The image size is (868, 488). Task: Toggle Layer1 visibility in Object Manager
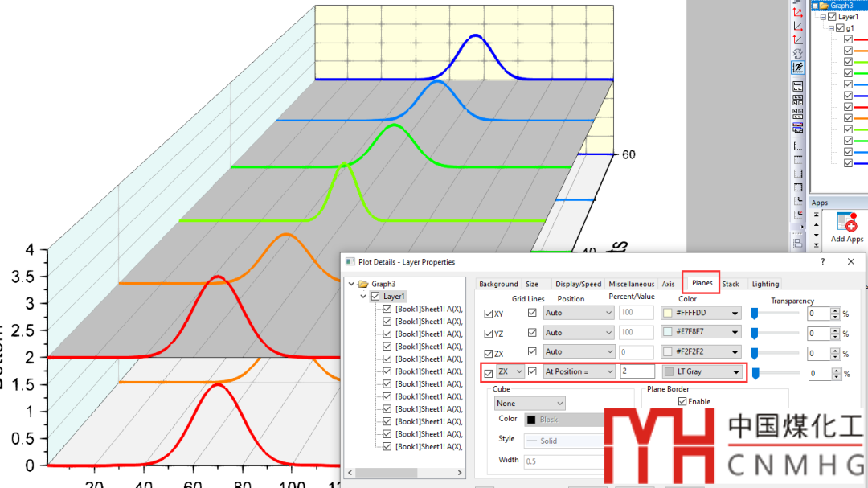pyautogui.click(x=832, y=17)
